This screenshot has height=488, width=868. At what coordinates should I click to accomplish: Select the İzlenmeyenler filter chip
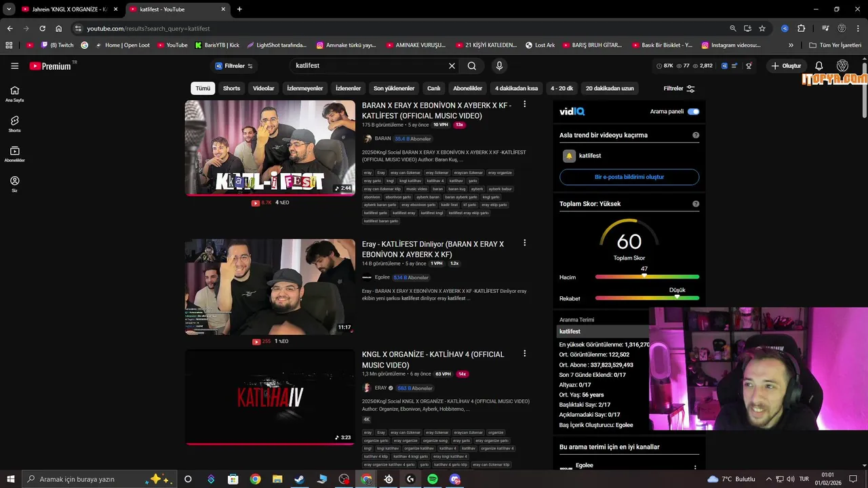[x=305, y=89]
